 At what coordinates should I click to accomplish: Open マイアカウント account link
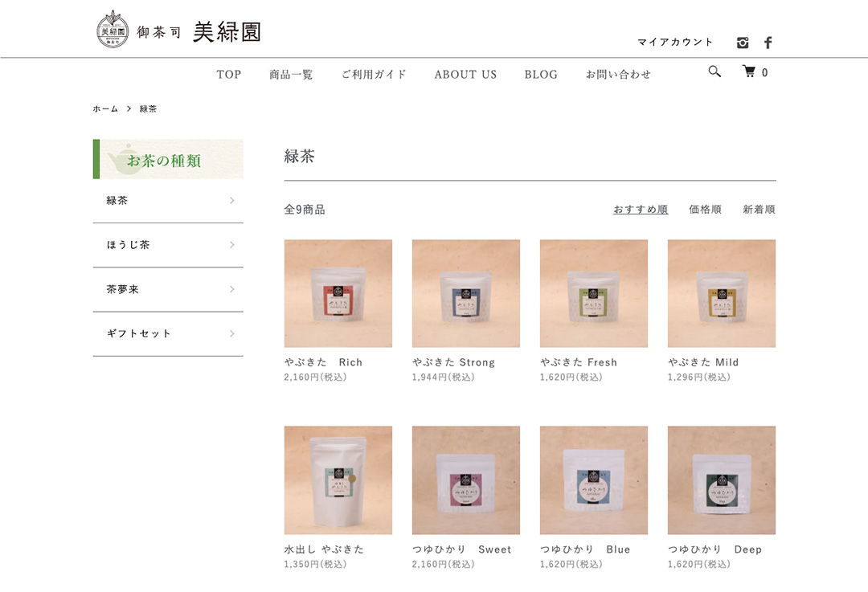click(x=675, y=42)
